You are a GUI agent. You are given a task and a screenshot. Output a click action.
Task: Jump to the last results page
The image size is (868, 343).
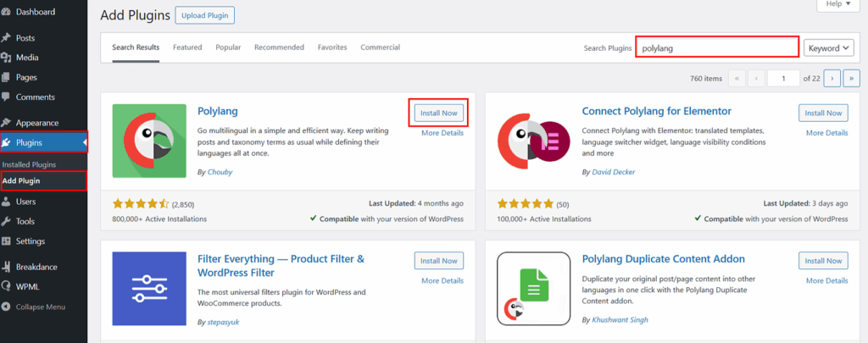coord(852,78)
